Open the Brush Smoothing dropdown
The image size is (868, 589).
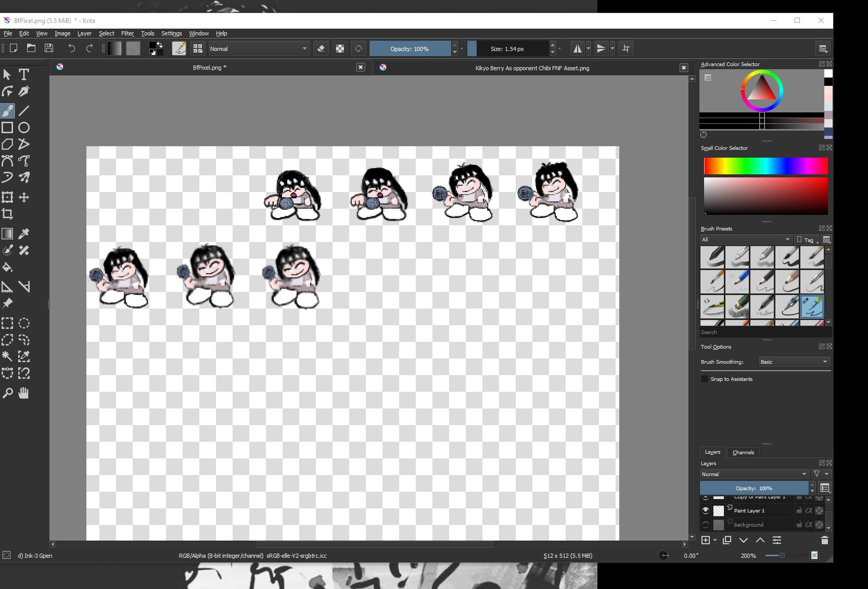click(794, 362)
